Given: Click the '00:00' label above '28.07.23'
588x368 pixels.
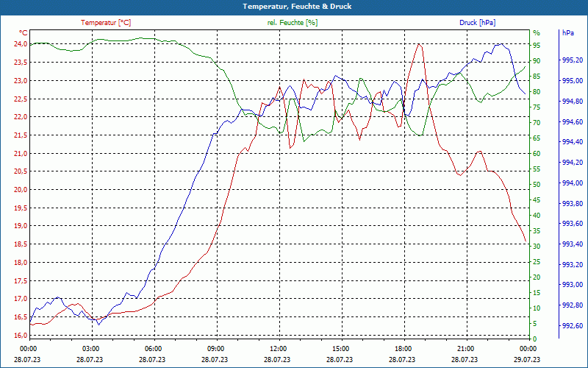Looking at the screenshot, I should [28, 349].
